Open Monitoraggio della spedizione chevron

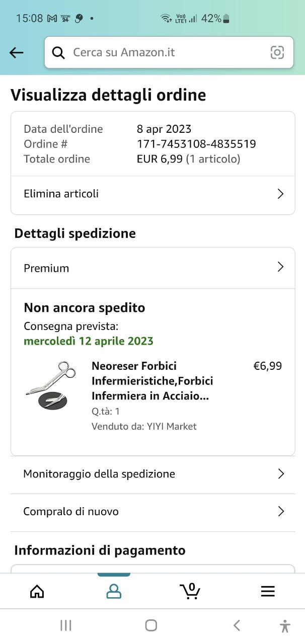click(281, 474)
